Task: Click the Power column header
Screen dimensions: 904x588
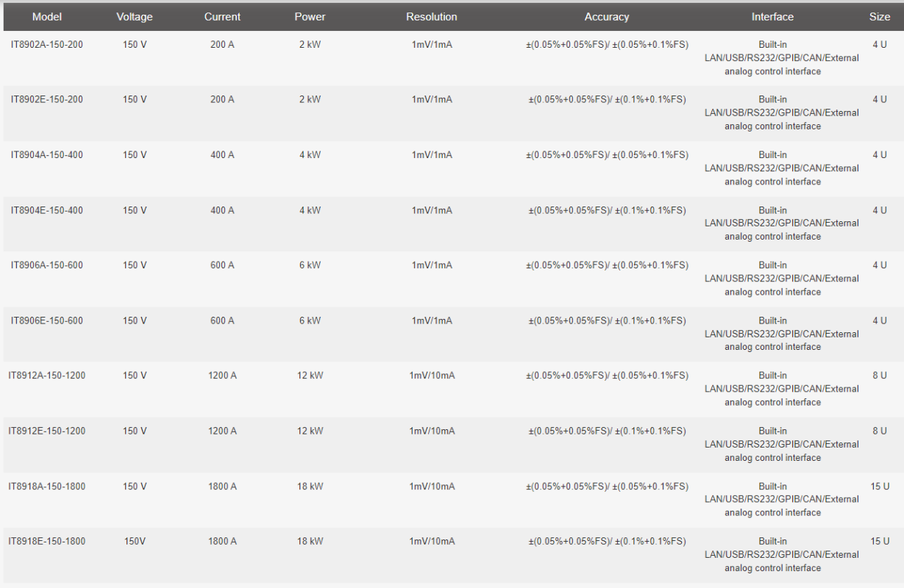Action: point(310,17)
